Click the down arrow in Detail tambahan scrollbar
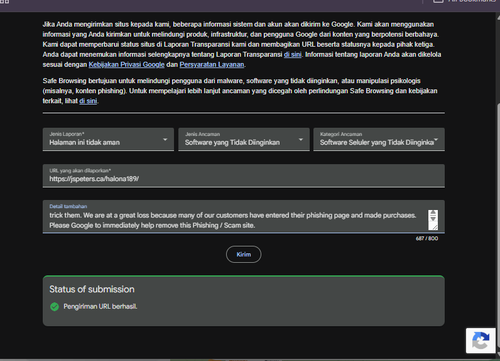The image size is (500, 361). pos(433,219)
